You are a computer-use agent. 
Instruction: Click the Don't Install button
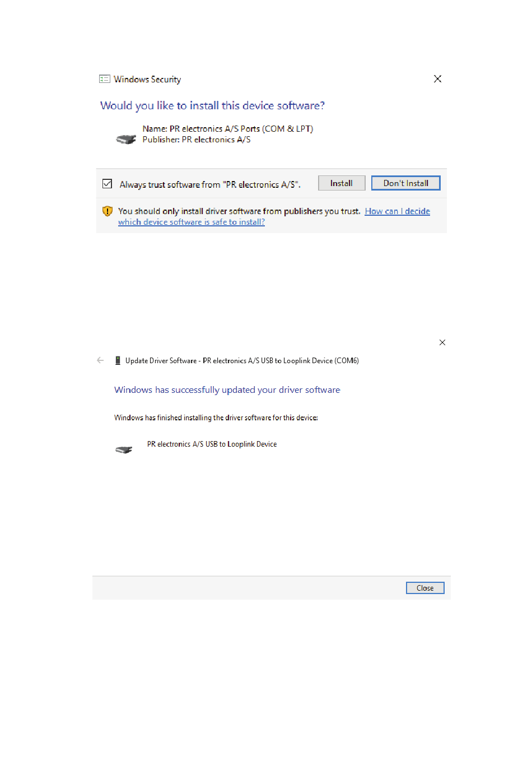(x=406, y=183)
